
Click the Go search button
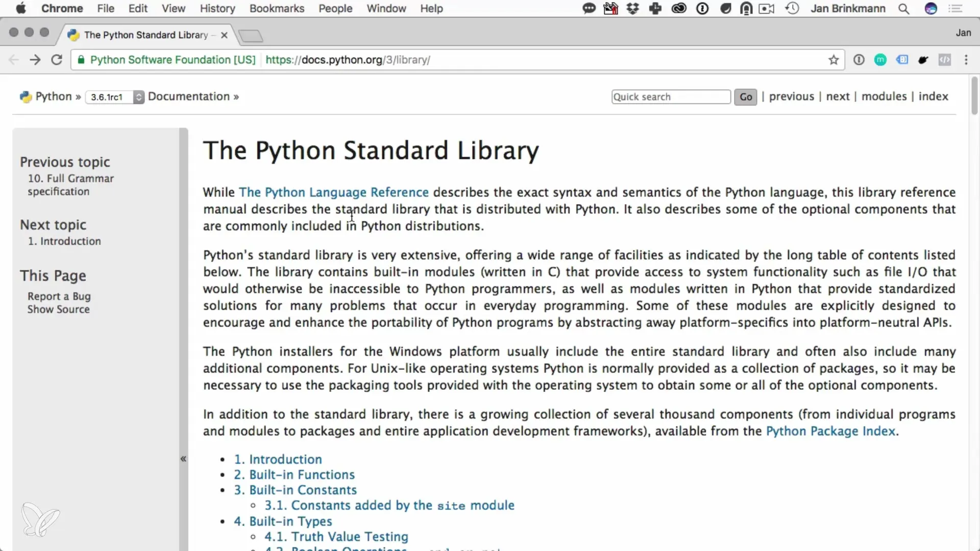[x=746, y=97]
